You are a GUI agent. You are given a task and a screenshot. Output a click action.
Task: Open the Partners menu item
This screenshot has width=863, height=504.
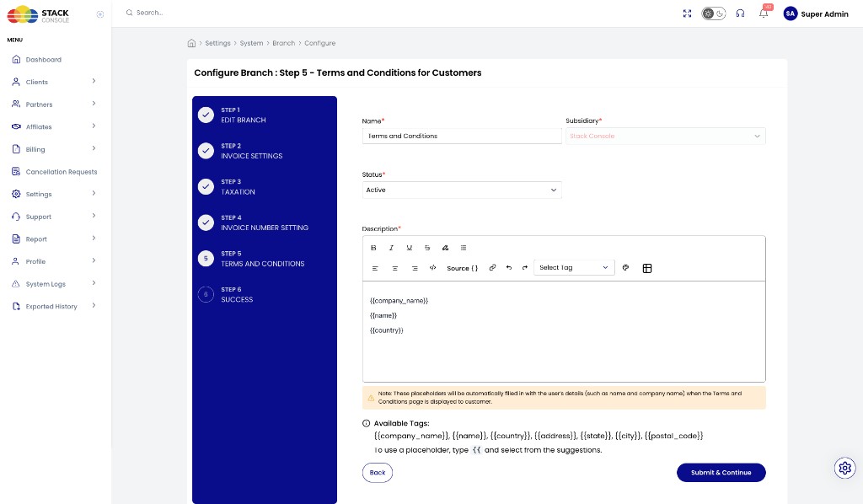tap(39, 105)
